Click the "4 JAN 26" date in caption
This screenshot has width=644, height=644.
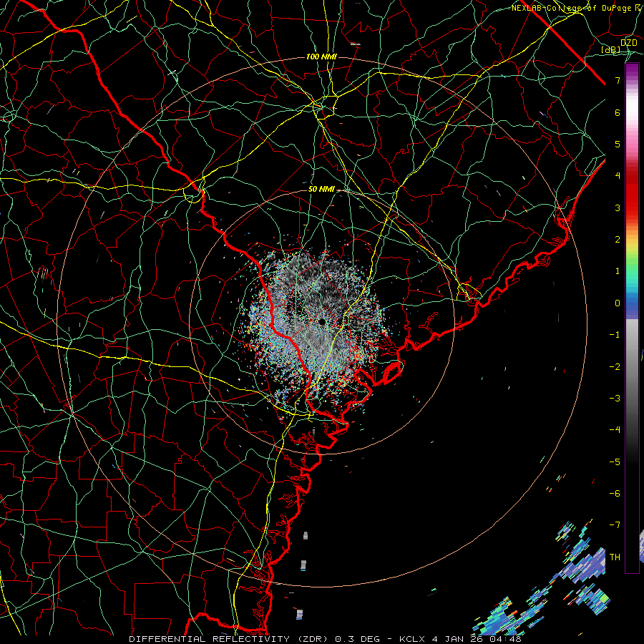pos(458,639)
